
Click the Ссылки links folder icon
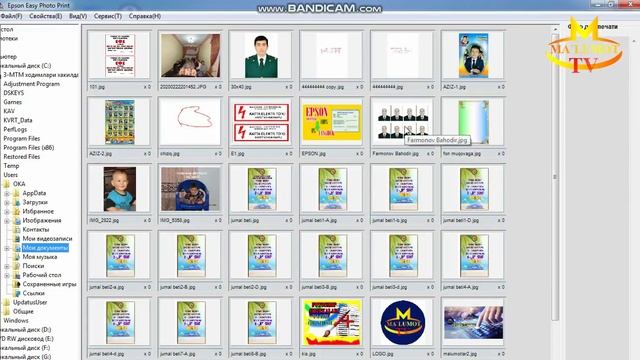pyautogui.click(x=16, y=293)
